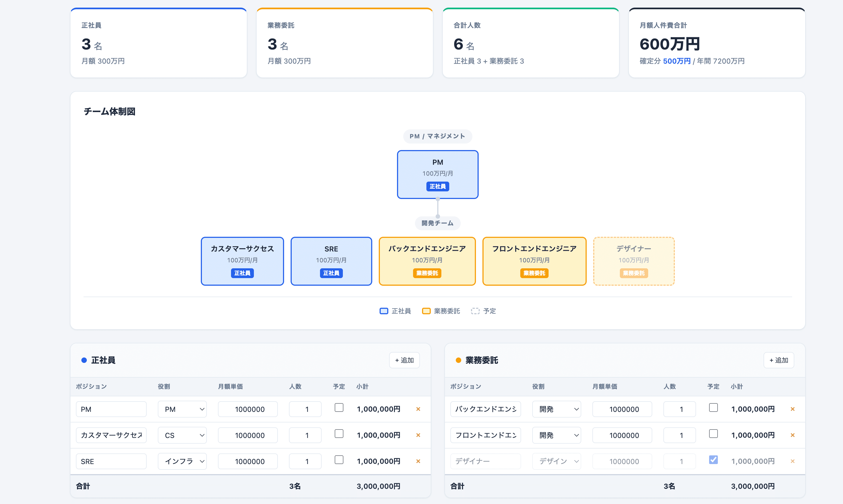
Task: Remove the バックエンドエンジニア row with the ×
Action: [x=792, y=409]
